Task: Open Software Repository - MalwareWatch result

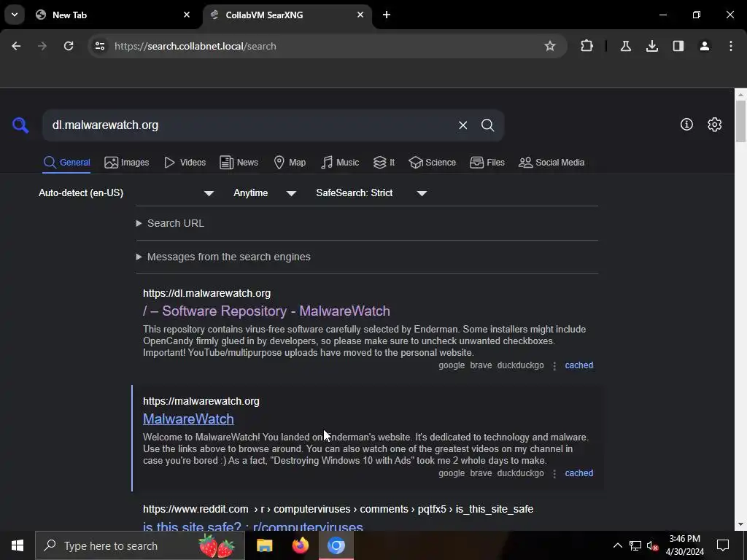Action: click(x=266, y=311)
